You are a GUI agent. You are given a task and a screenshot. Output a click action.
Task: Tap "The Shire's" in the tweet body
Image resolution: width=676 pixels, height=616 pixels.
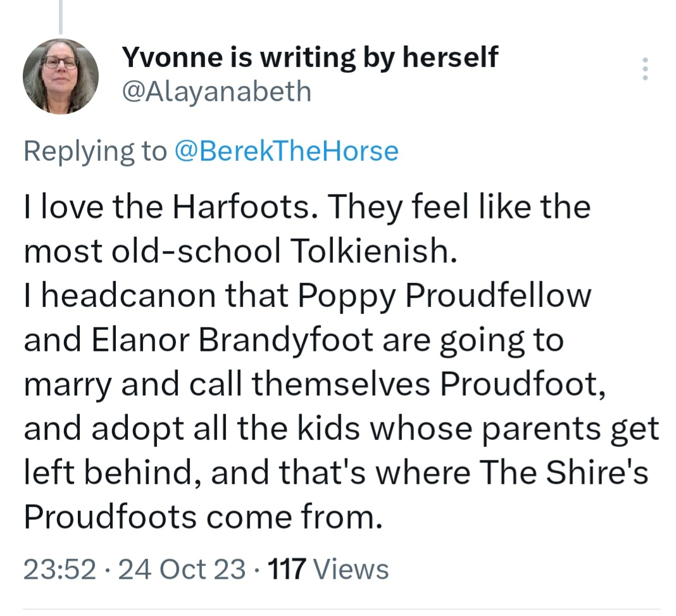point(564,473)
